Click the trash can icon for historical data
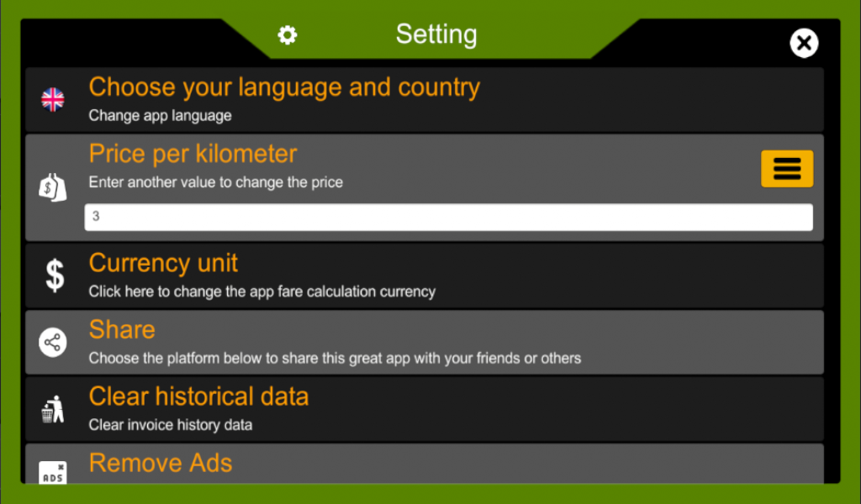The width and height of the screenshot is (861, 504). [53, 408]
